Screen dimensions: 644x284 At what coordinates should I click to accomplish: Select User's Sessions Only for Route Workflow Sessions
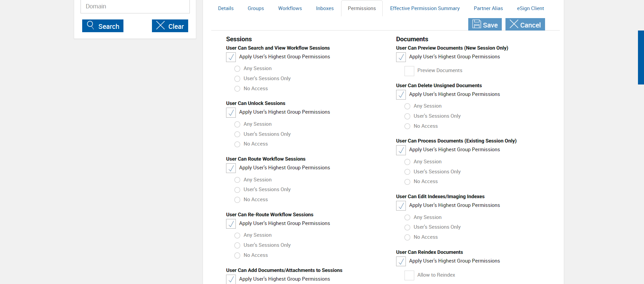click(x=237, y=190)
